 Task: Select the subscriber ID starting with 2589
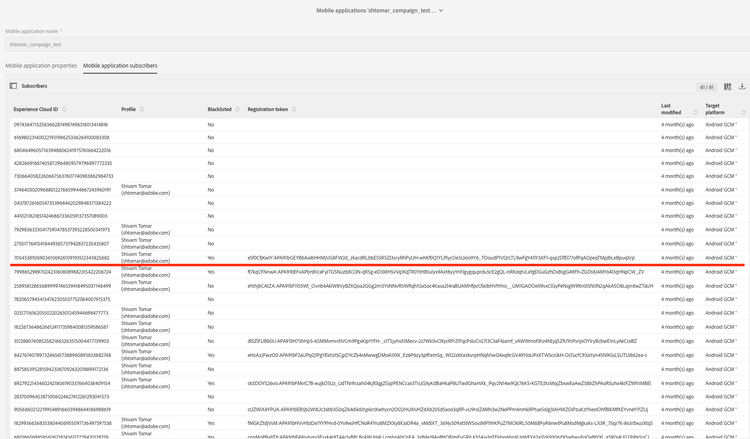pos(62,286)
